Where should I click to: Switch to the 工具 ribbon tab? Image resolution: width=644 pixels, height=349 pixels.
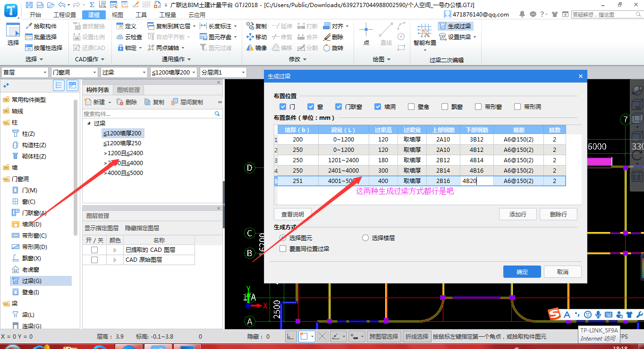pyautogui.click(x=141, y=15)
